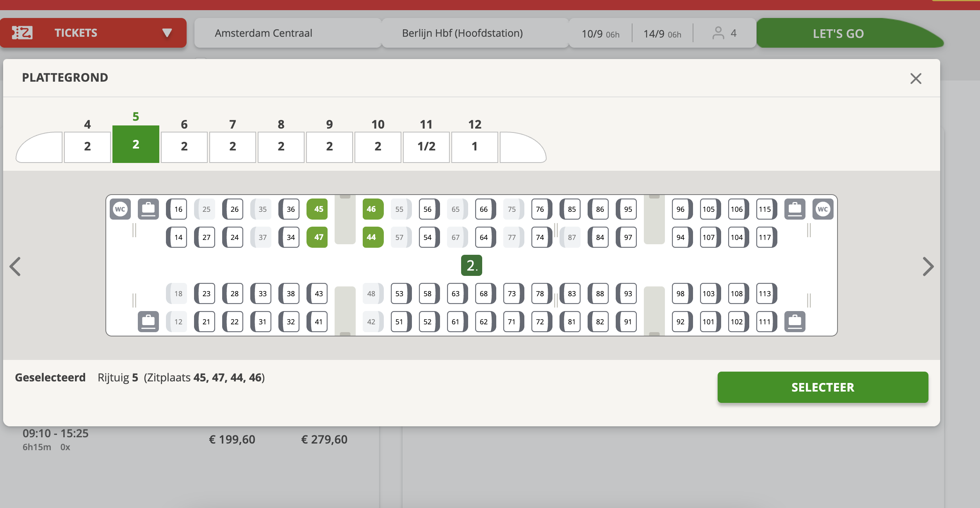Edit the Amsterdam Centraal departure field

(287, 33)
